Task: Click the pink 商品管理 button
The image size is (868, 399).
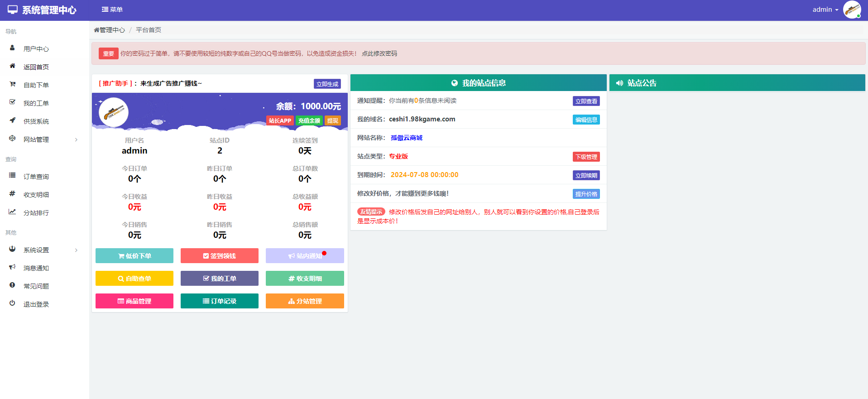Action: pyautogui.click(x=134, y=301)
